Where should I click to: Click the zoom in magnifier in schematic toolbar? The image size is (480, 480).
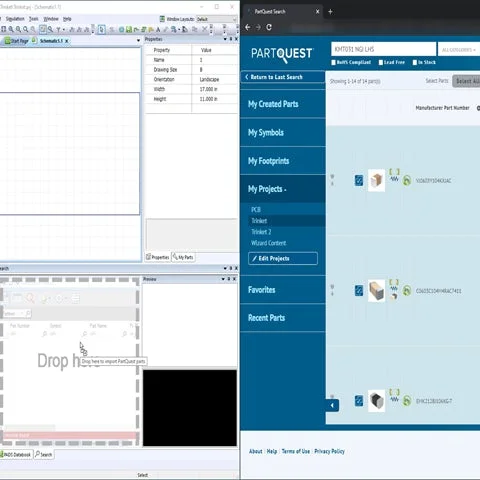point(11,29)
